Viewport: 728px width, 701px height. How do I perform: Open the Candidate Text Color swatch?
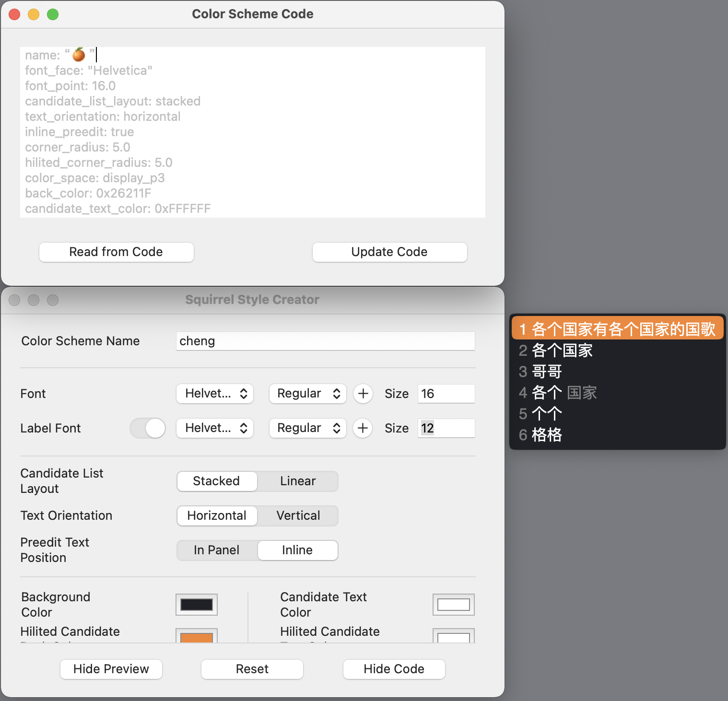454,605
